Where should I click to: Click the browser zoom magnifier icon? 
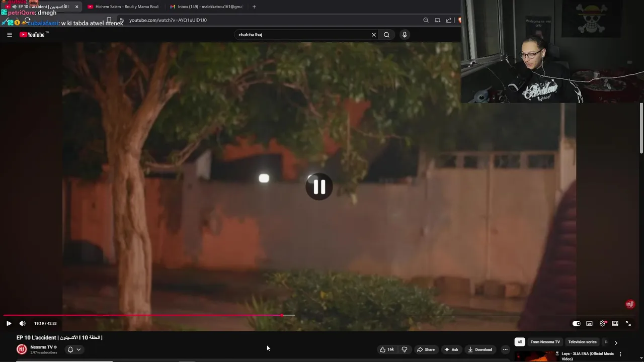[x=426, y=20]
